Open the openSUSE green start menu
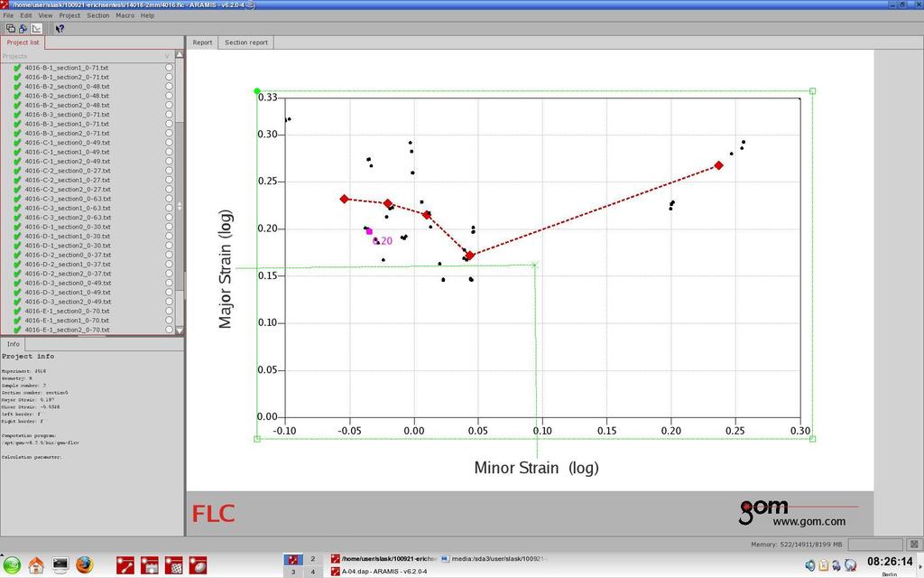The width and height of the screenshot is (924, 578). pyautogui.click(x=12, y=565)
